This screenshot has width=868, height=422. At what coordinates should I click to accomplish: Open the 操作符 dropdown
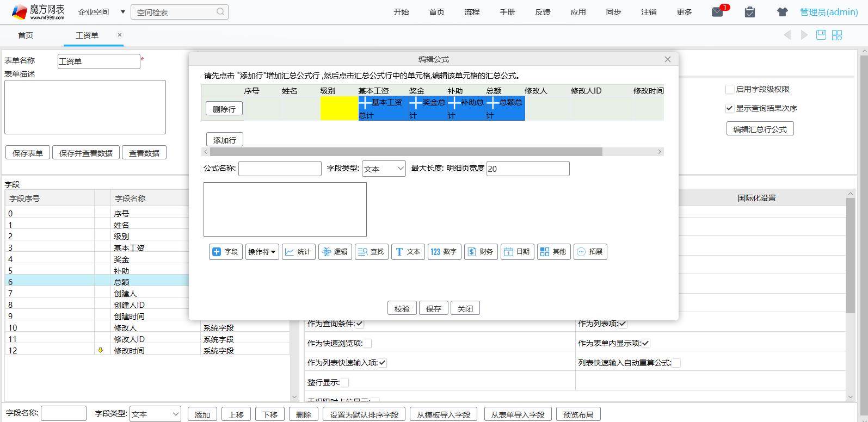pyautogui.click(x=262, y=252)
